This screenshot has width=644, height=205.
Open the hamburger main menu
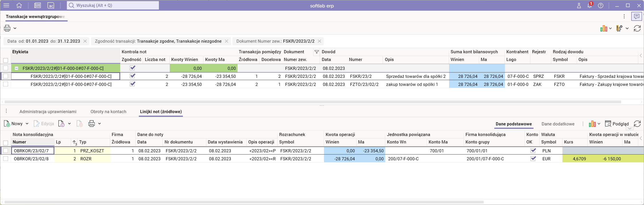point(6,5)
